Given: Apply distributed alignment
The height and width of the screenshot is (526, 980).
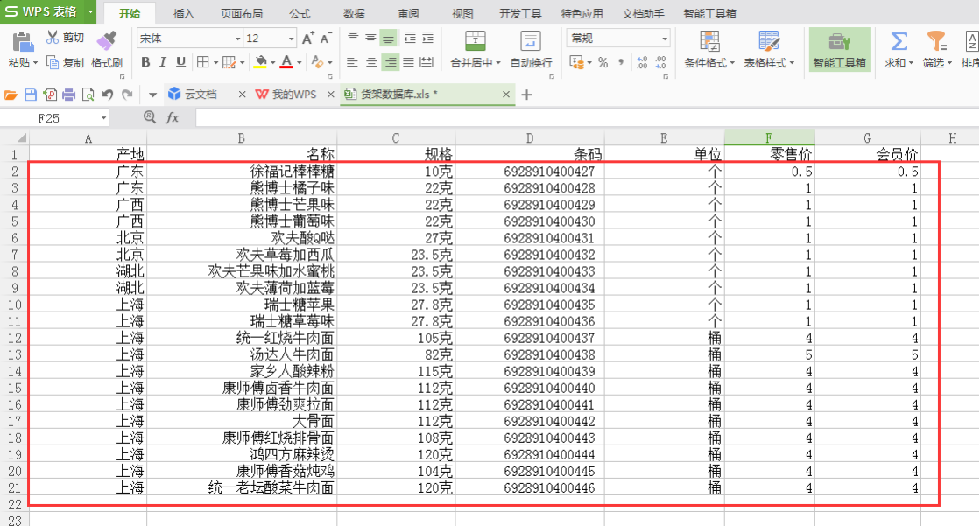Looking at the screenshot, I should click(427, 62).
